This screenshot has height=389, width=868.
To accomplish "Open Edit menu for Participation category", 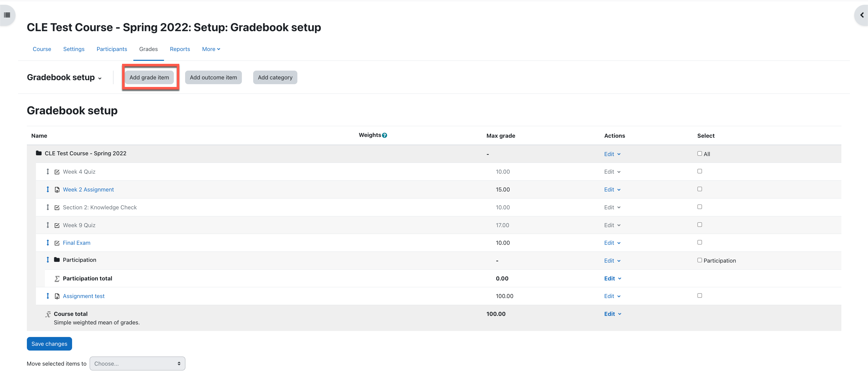I will [x=612, y=261].
